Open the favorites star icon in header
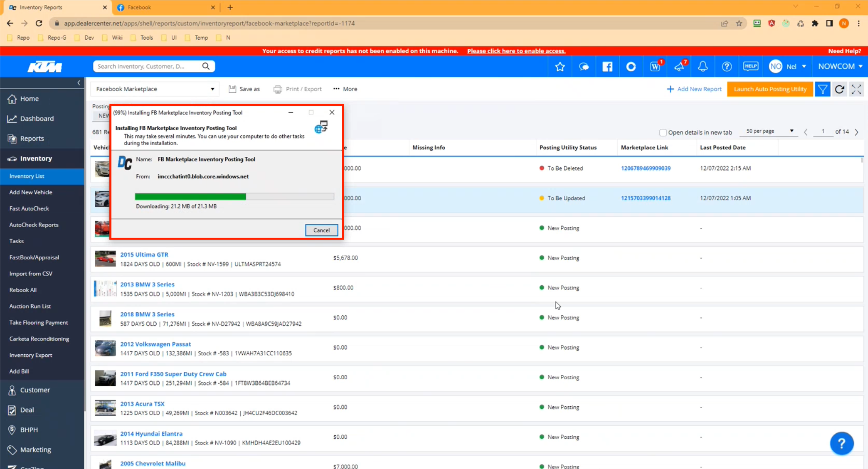The width and height of the screenshot is (868, 469). 560,67
